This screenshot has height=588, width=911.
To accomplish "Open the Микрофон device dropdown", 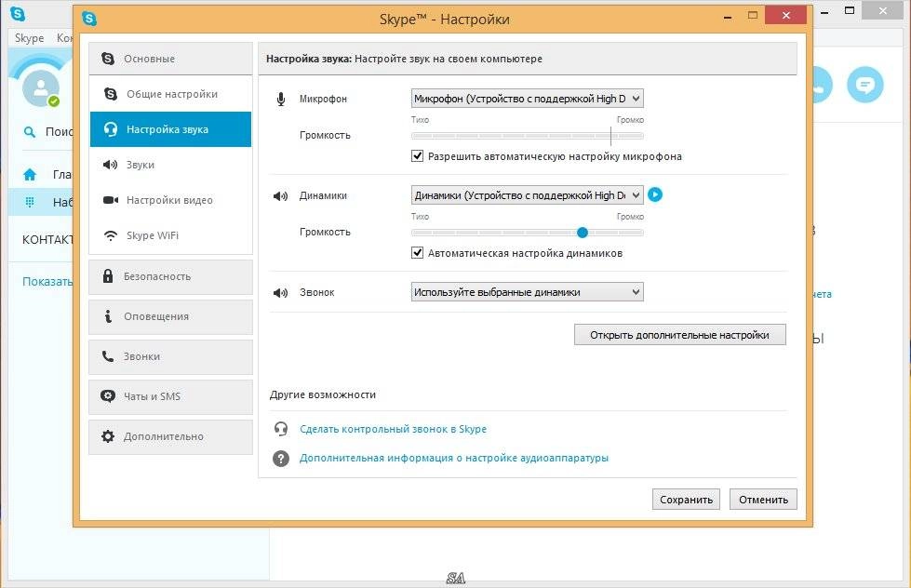I will pyautogui.click(x=527, y=99).
